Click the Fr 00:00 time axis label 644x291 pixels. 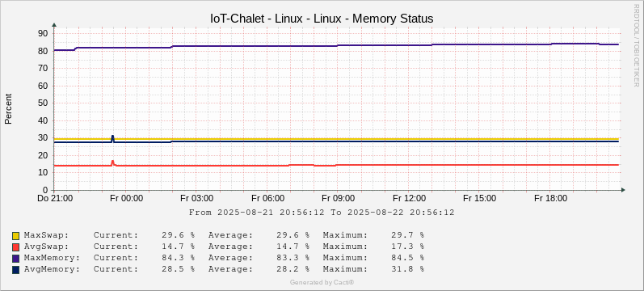[x=127, y=199]
